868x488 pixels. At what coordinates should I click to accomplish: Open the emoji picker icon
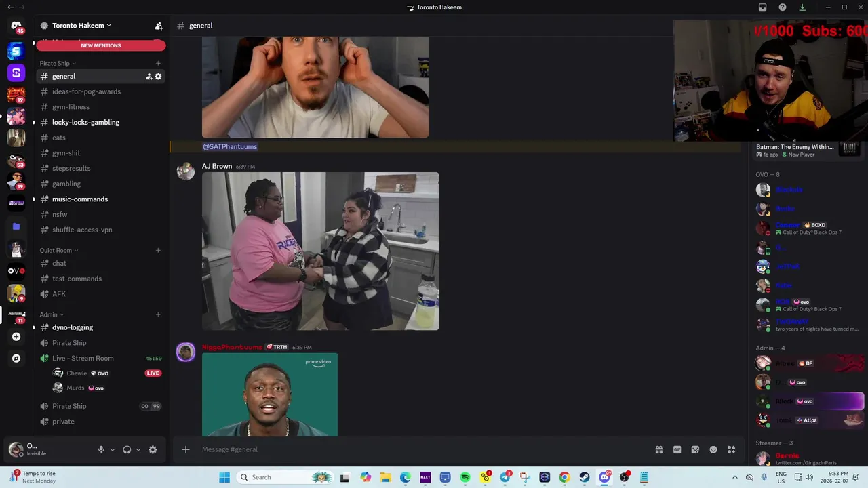click(x=713, y=449)
